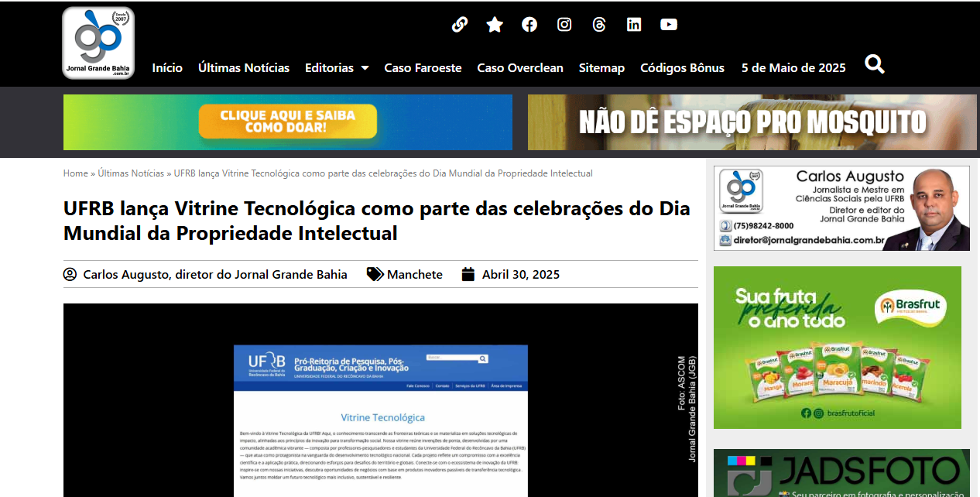Open the search magnifier in the navigation bar
The width and height of the screenshot is (980, 497).
coord(875,64)
